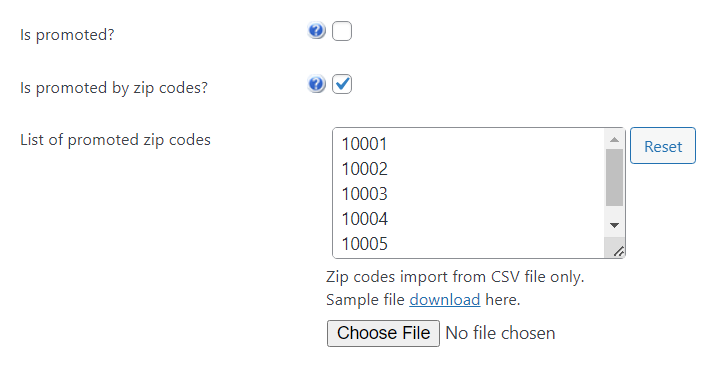Click scrollbar up arrow in zip codes list

pos(614,139)
